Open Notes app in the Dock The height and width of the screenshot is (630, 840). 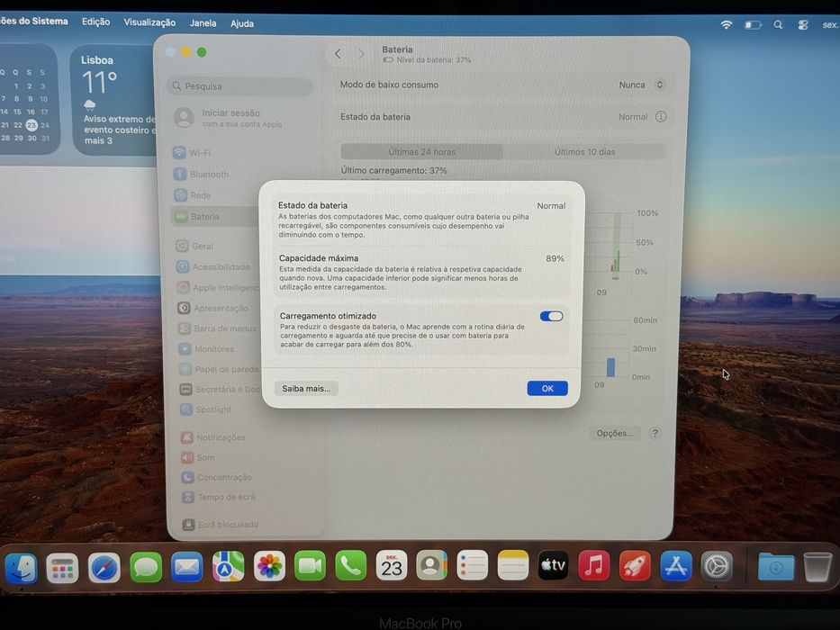[x=512, y=565]
